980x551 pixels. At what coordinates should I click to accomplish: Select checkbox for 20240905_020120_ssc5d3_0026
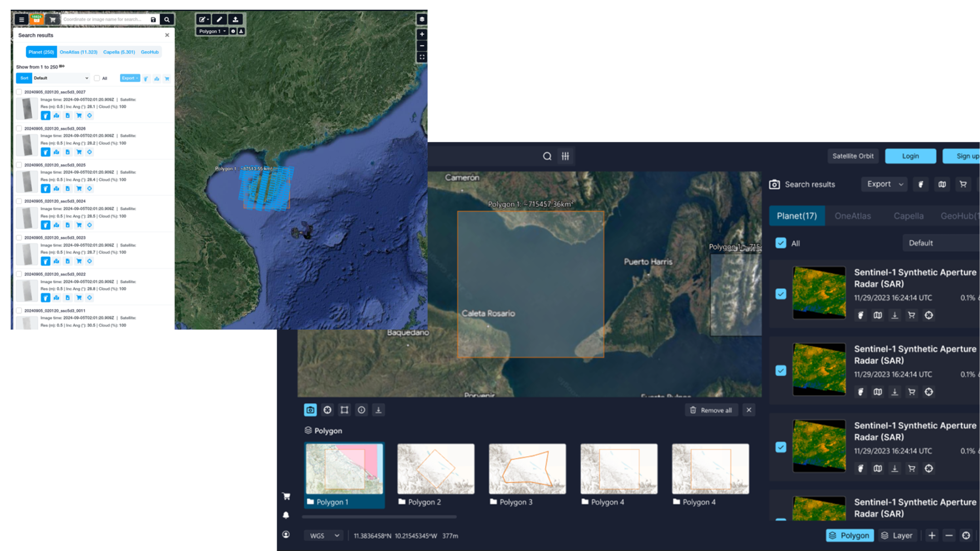(19, 129)
